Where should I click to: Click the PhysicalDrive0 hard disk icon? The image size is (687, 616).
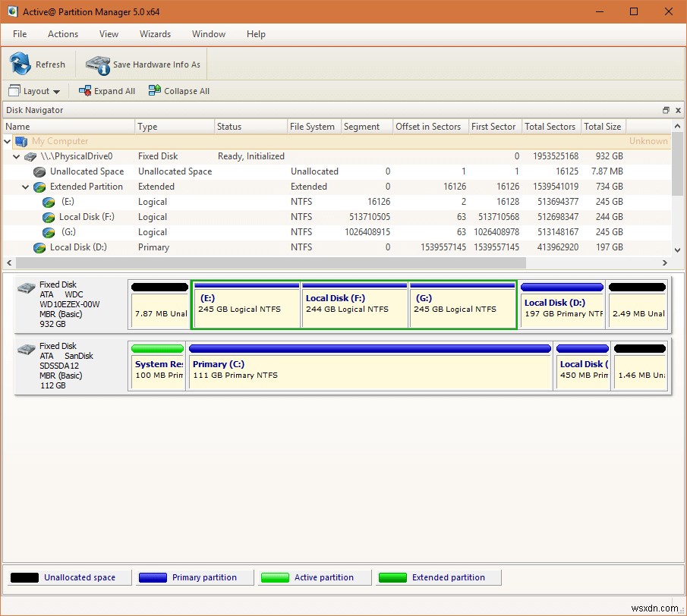(29, 156)
